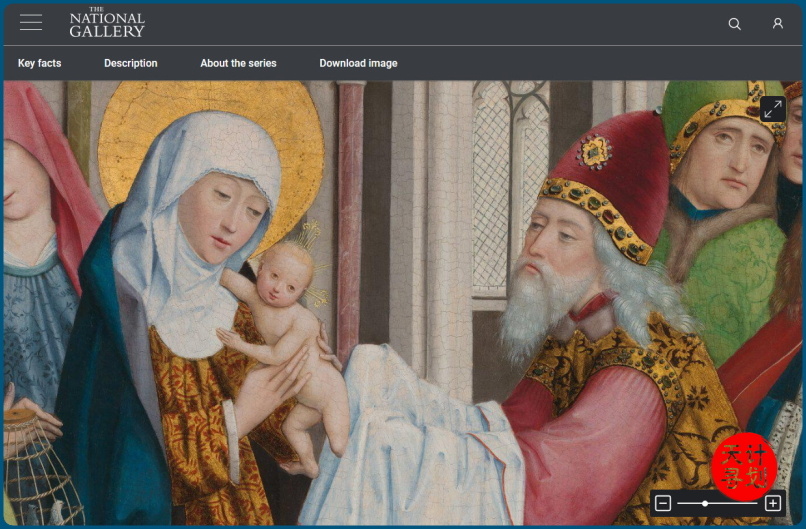This screenshot has width=806, height=529.
Task: Zoom in with the plus button
Action: 772,503
